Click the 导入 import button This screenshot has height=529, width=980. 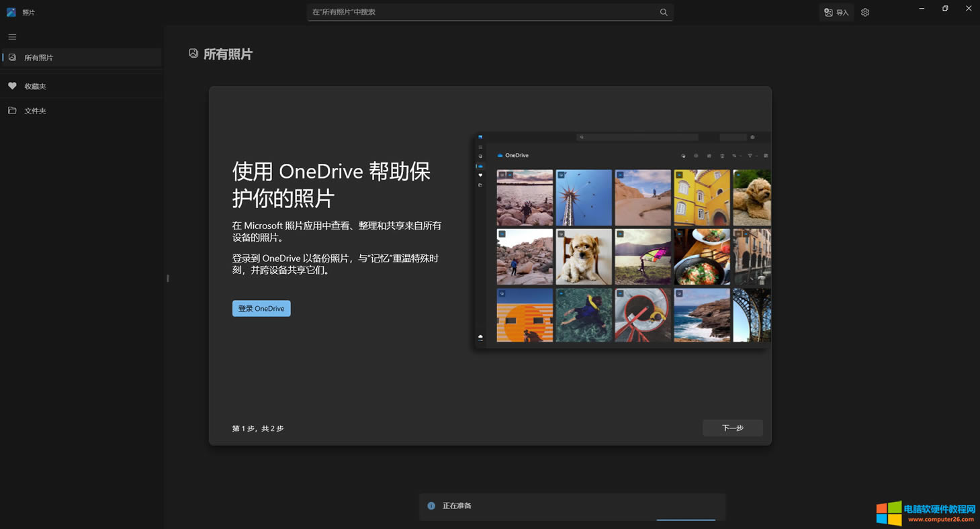(836, 12)
